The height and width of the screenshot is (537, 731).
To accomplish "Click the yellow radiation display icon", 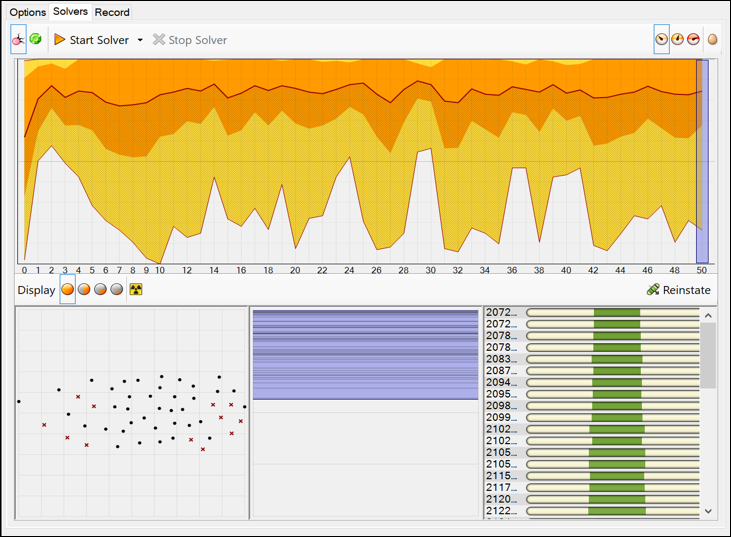I will click(x=136, y=290).
